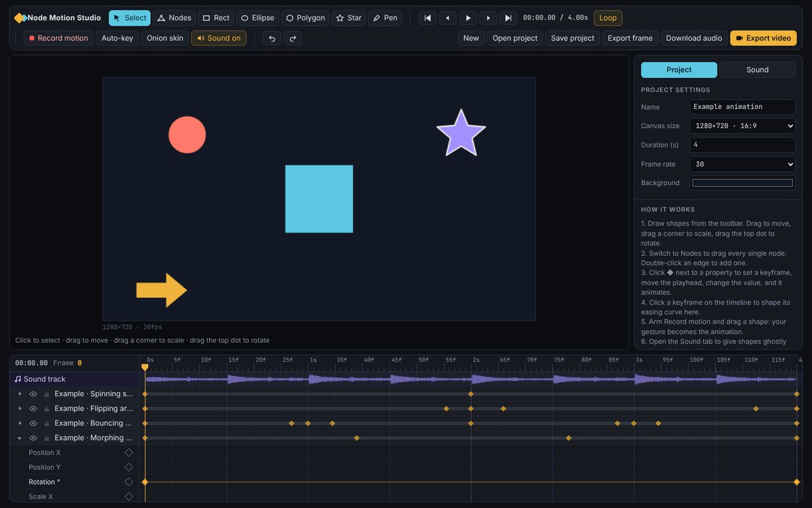Select the blue square on canvas
This screenshot has width=812, height=508.
(x=319, y=198)
